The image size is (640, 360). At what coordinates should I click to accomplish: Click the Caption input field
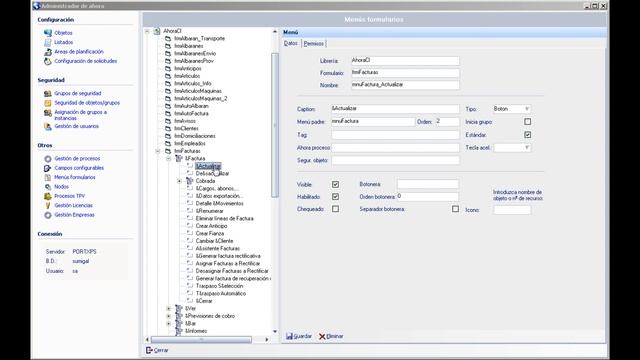coord(395,109)
